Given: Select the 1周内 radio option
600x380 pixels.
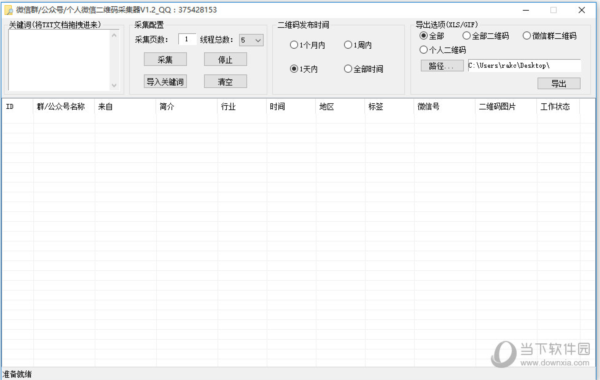Looking at the screenshot, I should [358, 45].
